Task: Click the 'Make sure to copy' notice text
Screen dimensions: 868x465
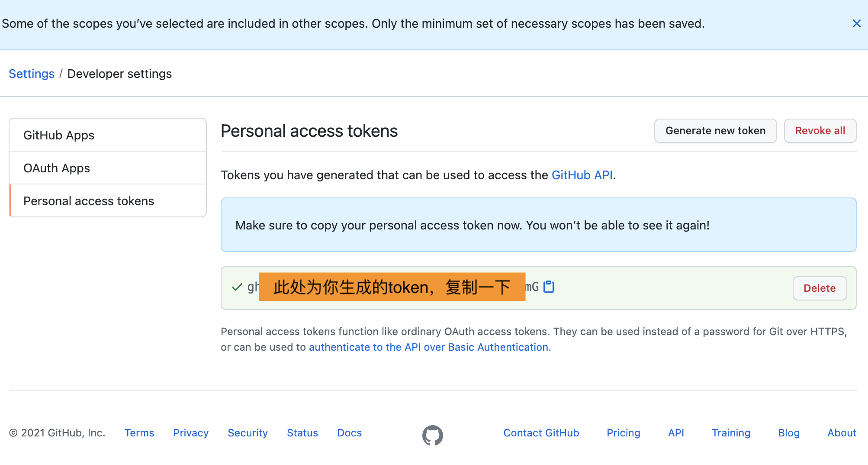Action: click(x=473, y=225)
